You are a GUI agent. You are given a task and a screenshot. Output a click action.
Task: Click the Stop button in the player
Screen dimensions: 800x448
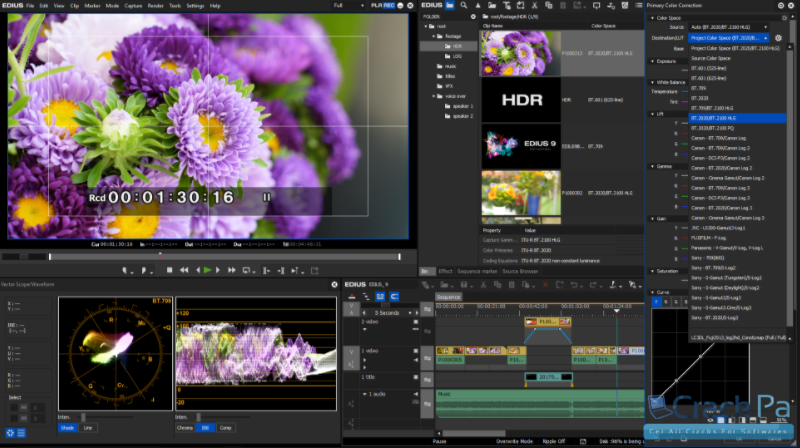coord(169,270)
